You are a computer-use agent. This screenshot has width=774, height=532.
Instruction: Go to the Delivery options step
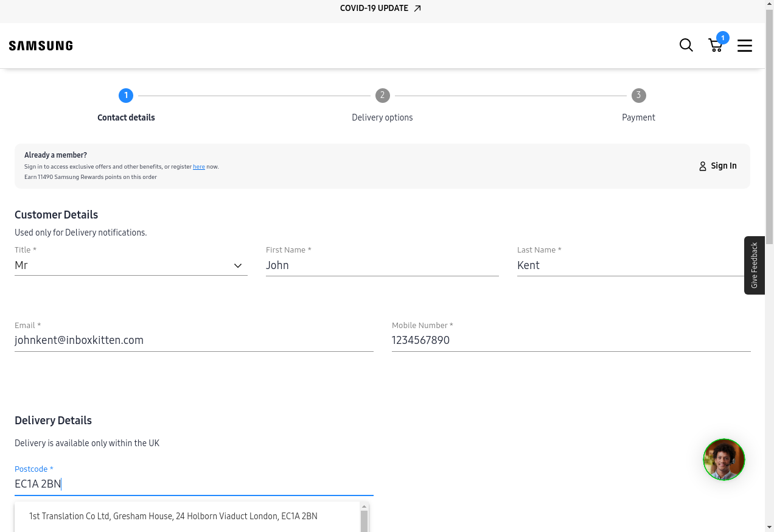382,96
